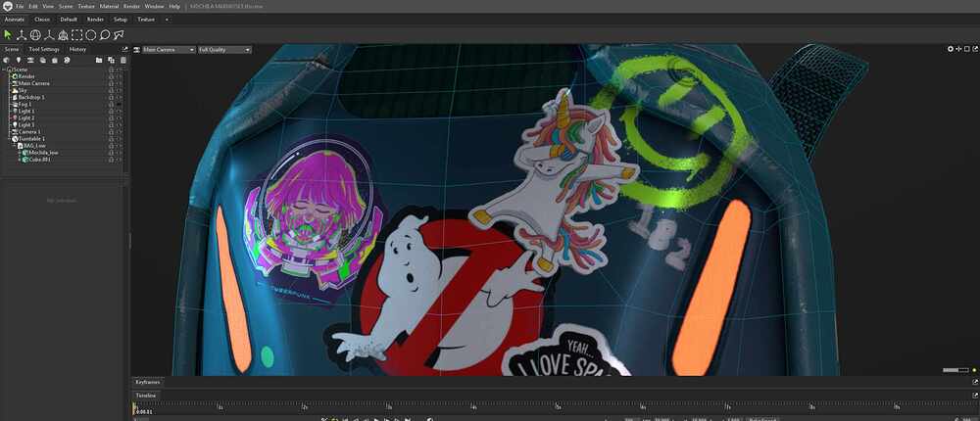980x421 pixels.
Task: Select the Timeline panel tab
Action: [x=146, y=396]
